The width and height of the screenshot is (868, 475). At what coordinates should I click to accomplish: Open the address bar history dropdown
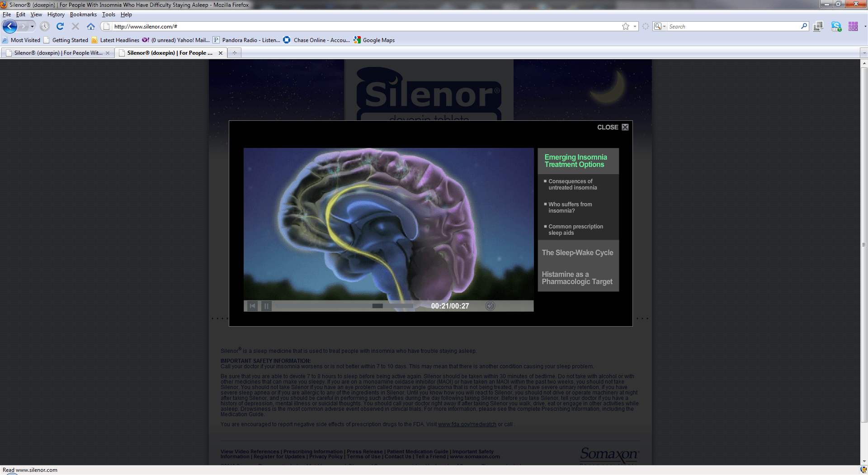pyautogui.click(x=635, y=27)
